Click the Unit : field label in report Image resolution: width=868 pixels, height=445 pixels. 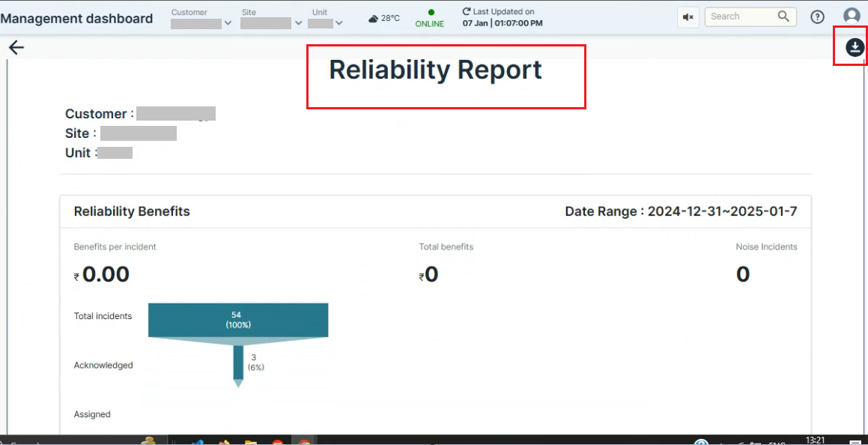pyautogui.click(x=82, y=153)
